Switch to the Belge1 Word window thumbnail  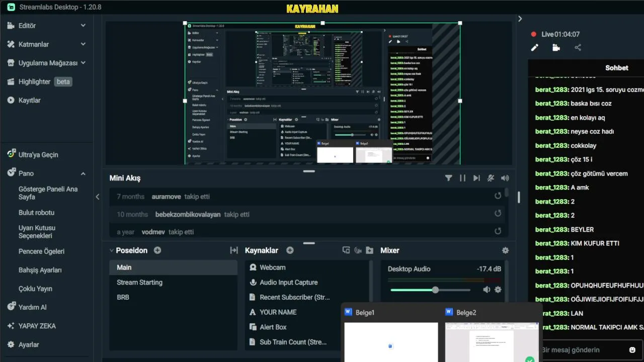[391, 342]
